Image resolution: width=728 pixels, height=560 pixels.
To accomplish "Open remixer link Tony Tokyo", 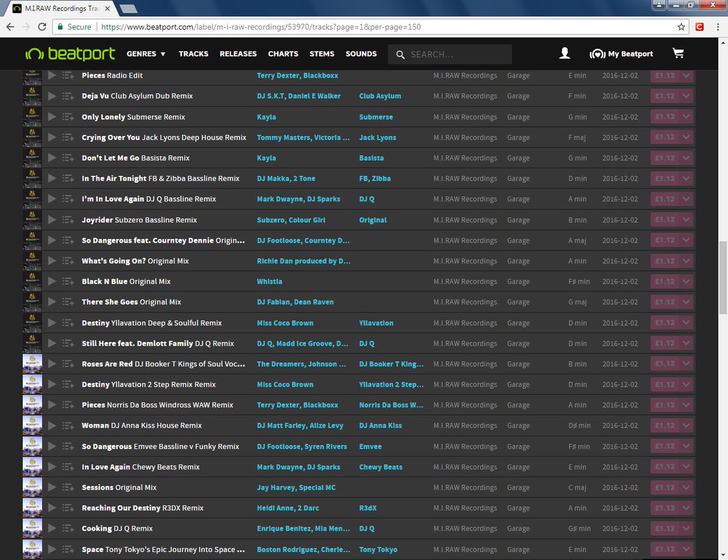I will point(379,549).
